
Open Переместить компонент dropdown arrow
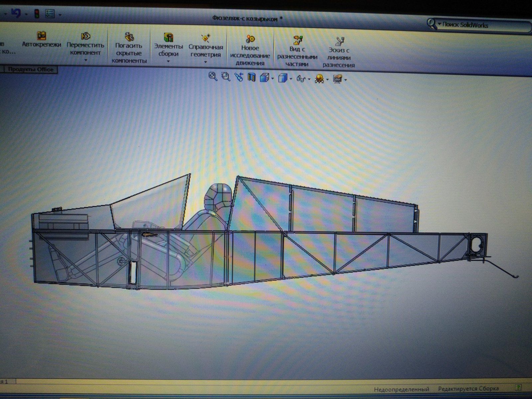click(86, 60)
